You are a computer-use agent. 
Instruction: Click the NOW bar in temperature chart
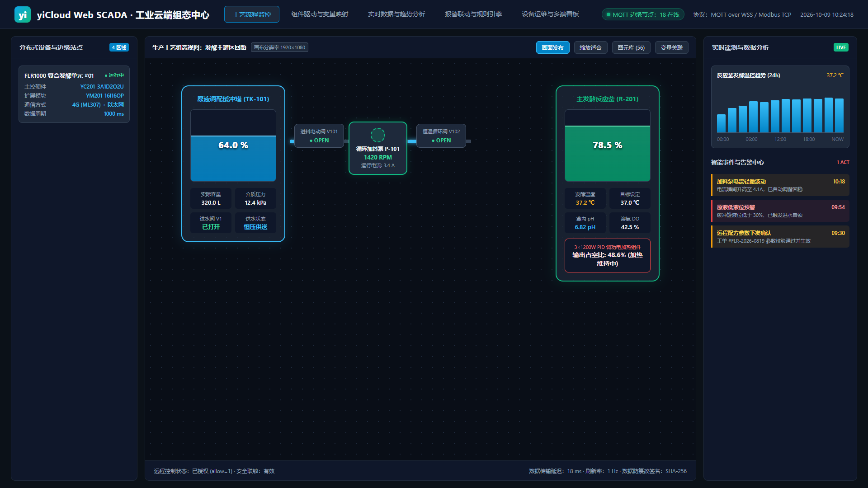[840, 115]
